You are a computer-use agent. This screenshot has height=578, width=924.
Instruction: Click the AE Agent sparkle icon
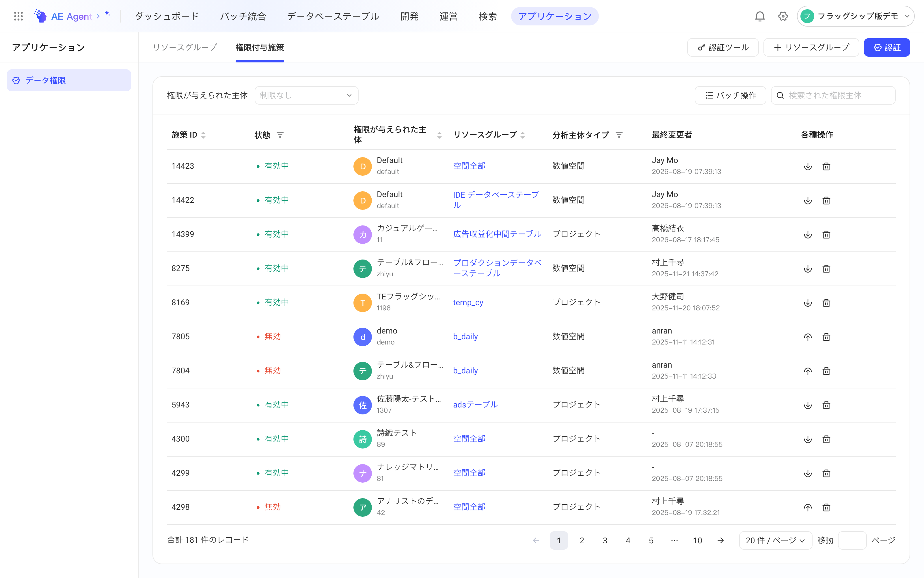coord(107,14)
